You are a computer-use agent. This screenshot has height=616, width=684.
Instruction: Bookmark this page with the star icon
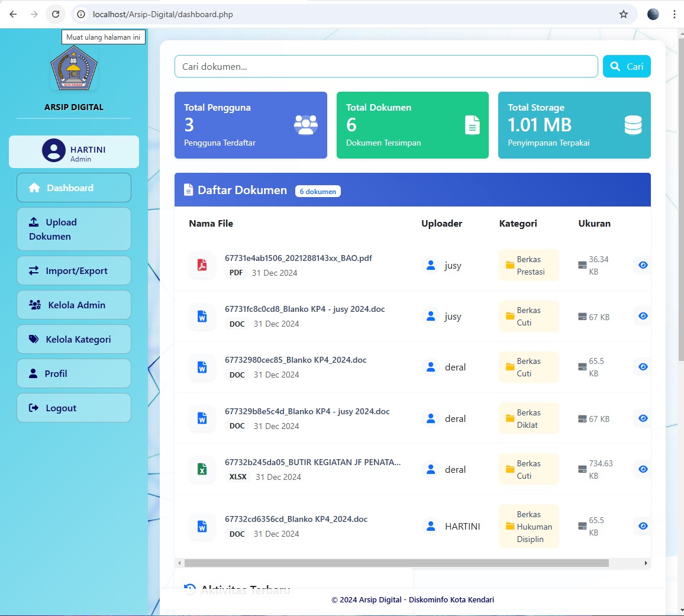pos(623,14)
